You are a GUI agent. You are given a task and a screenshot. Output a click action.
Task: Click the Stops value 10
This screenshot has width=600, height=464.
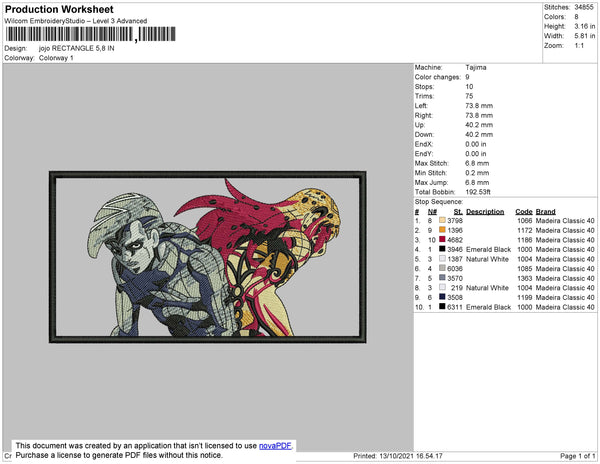469,86
